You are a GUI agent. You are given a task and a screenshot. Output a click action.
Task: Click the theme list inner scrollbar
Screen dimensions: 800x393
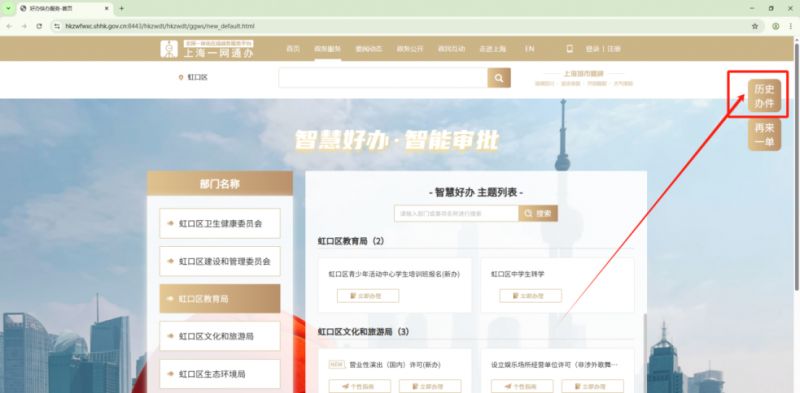coord(644,352)
